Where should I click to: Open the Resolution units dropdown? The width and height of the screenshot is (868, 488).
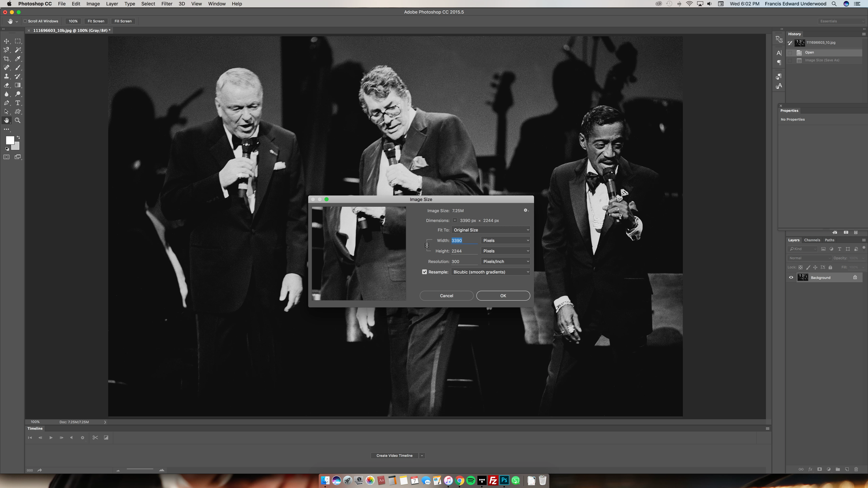[x=505, y=261]
